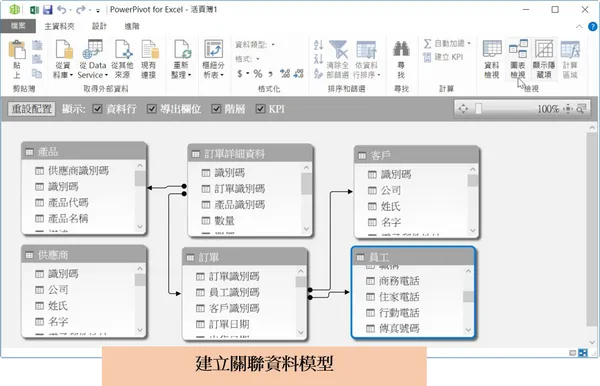Apply percent format with % icon
Image resolution: width=600 pixels, height=386 pixels.
[258, 73]
